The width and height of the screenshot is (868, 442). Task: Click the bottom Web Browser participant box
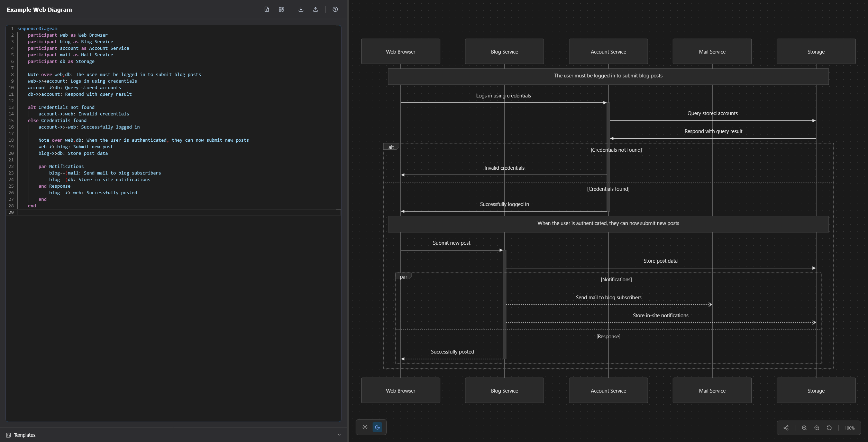401,391
